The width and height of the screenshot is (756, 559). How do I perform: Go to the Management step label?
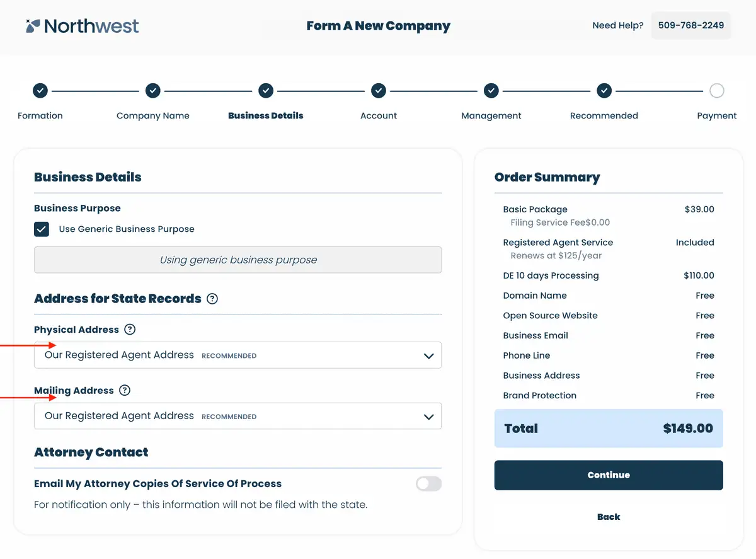coord(491,116)
